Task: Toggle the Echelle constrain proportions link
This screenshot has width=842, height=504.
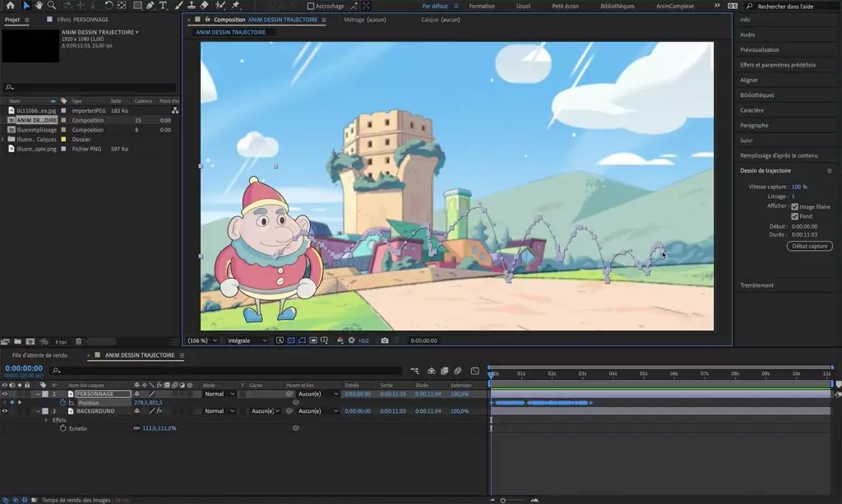Action: (x=136, y=428)
